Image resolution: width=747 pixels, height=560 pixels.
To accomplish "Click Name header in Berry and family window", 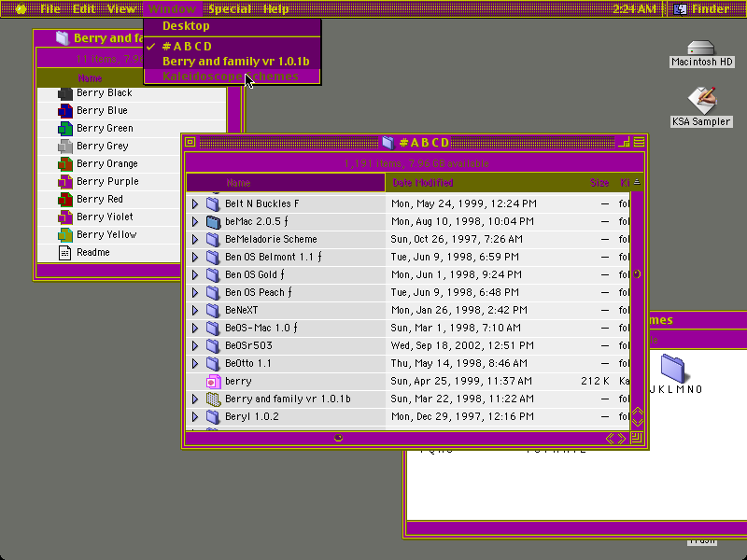I will (x=90, y=78).
